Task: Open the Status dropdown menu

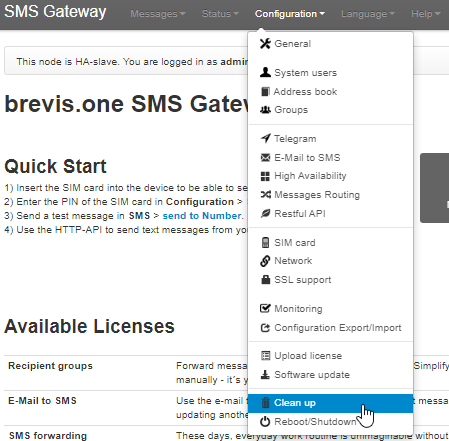Action: pos(220,14)
